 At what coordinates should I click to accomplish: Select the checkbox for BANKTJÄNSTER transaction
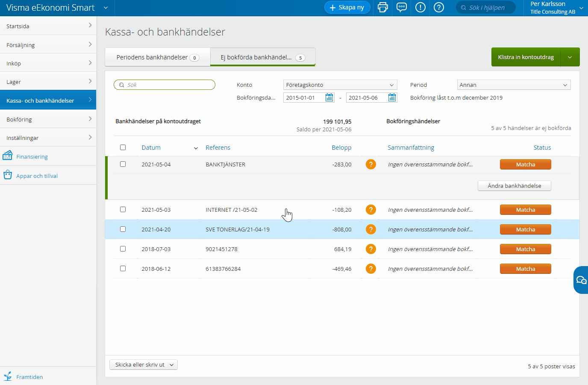pos(123,164)
